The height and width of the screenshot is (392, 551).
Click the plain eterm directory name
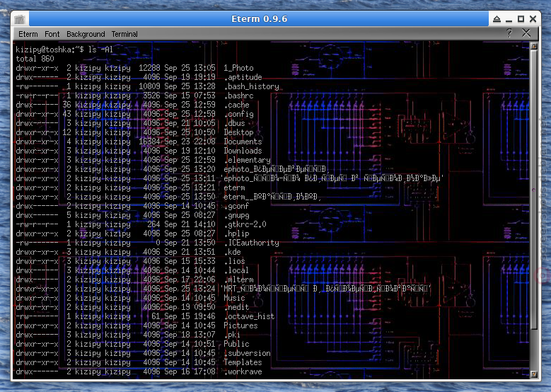[234, 188]
